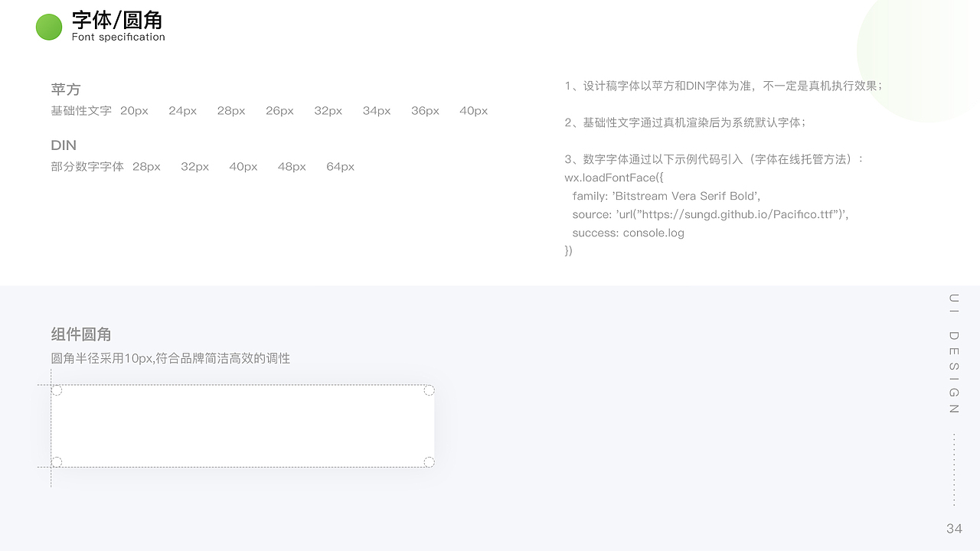
Task: Click the top-left corner radius circle marker
Action: pos(57,390)
